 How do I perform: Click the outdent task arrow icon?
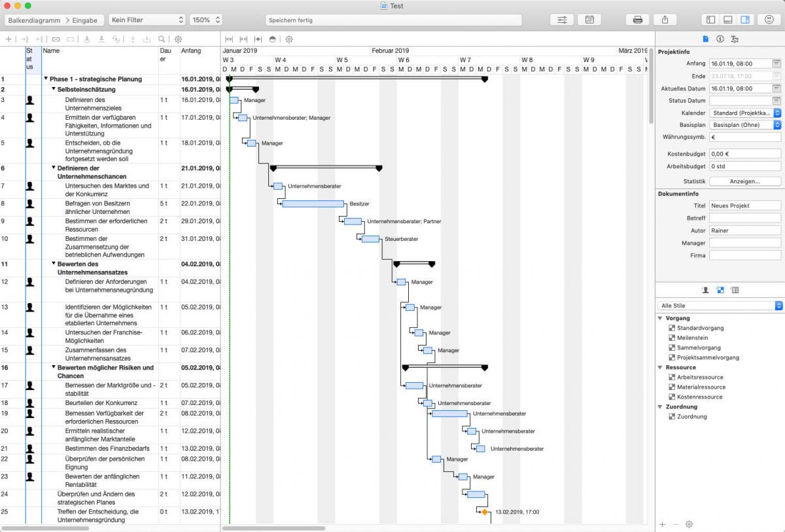[40, 39]
